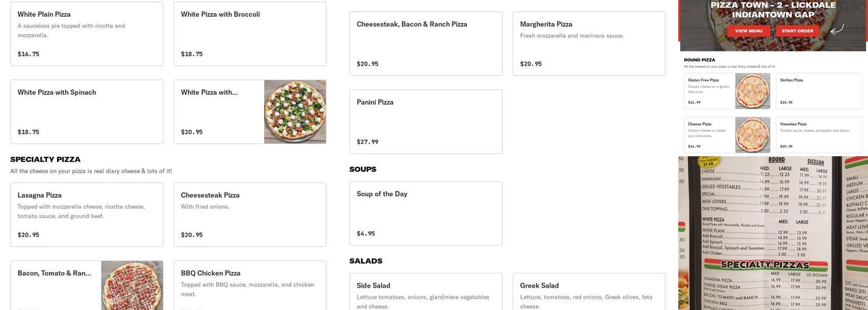Open the Side Salad menu item

[426, 291]
